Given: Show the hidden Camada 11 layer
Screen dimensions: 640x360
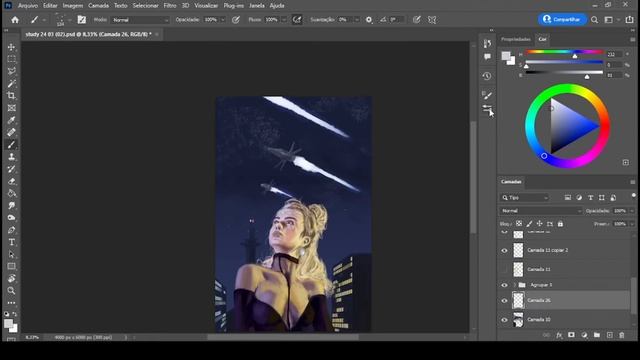Looking at the screenshot, I should pyautogui.click(x=504, y=269).
